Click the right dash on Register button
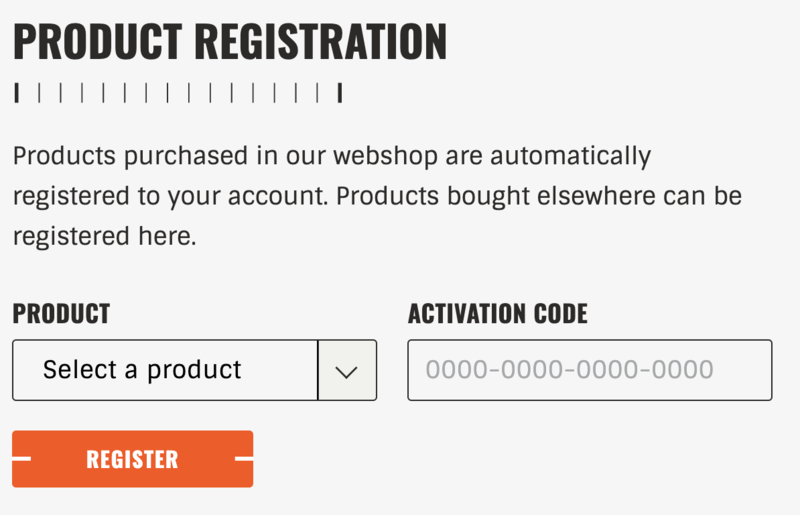This screenshot has width=800, height=515. (x=243, y=459)
